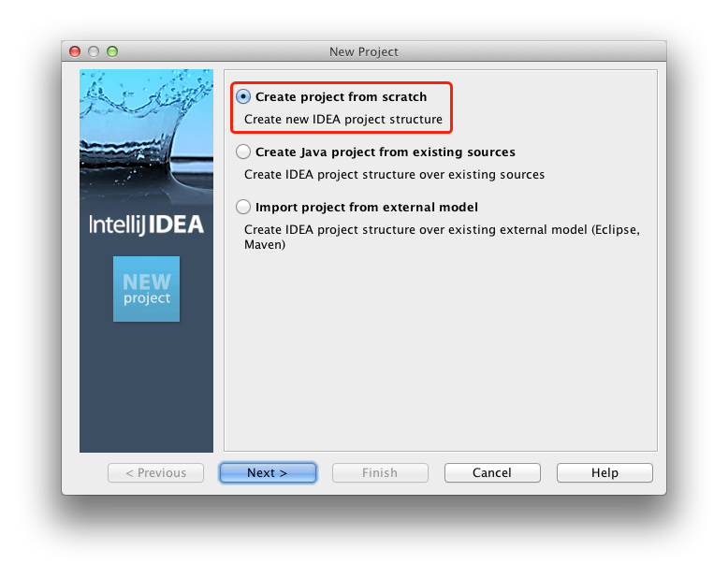The height and width of the screenshot is (578, 728).
Task: Click the IntelliJ IDEA logo text
Action: [x=146, y=224]
